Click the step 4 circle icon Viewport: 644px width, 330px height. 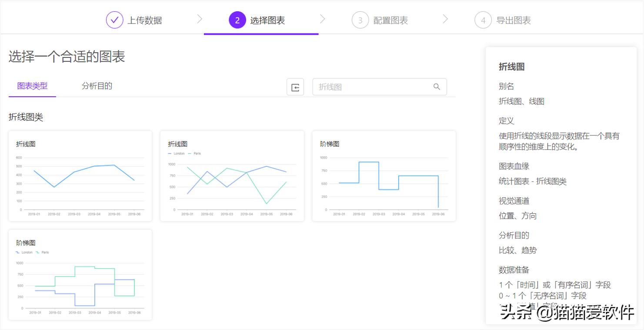(x=483, y=20)
